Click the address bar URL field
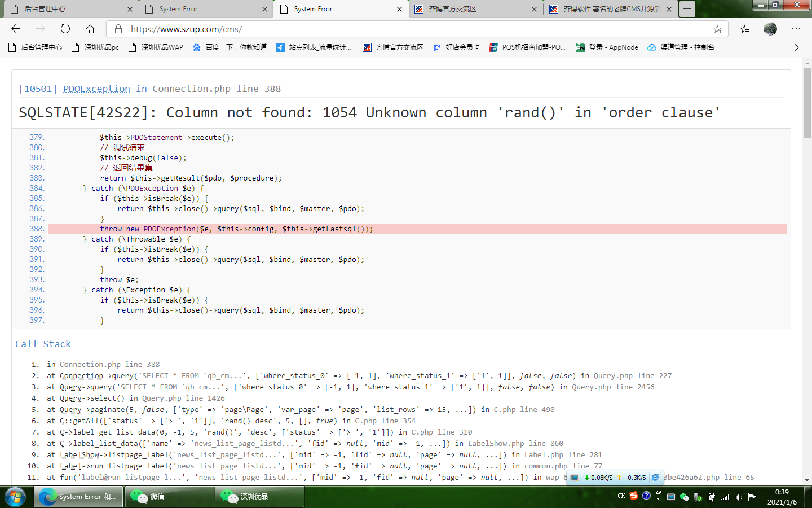 point(417,29)
